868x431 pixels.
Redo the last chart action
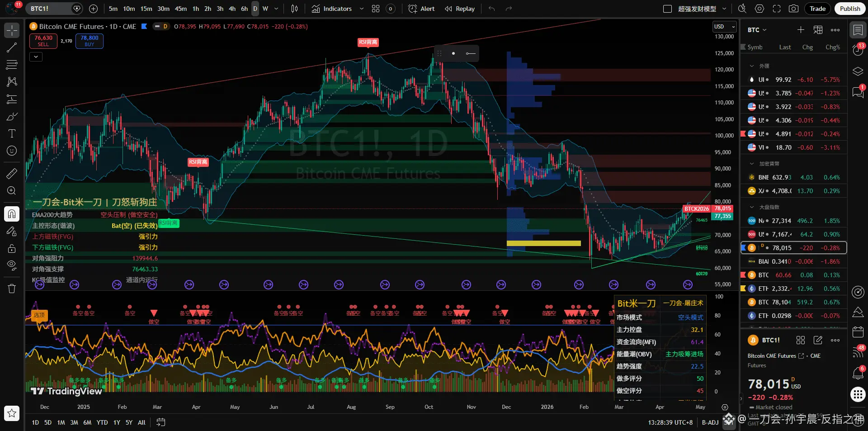tap(509, 9)
